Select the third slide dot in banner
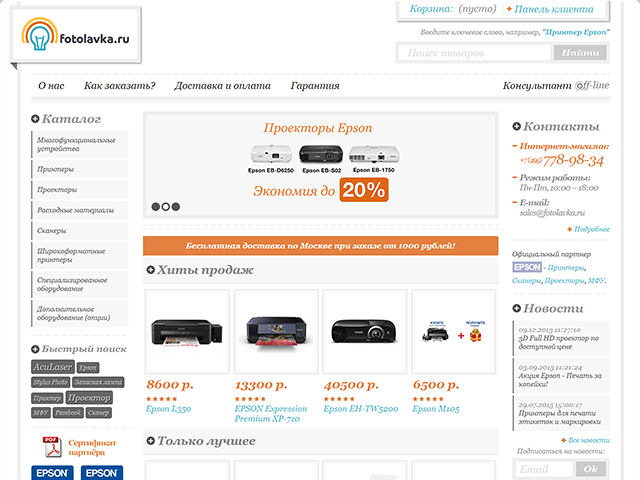Viewport: 640px width, 480px height. click(176, 207)
